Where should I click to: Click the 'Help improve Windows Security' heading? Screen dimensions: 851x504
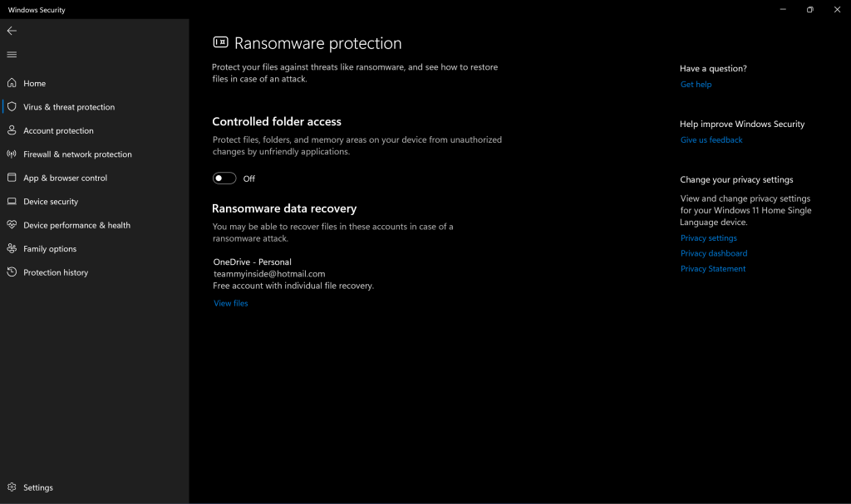[x=742, y=125]
